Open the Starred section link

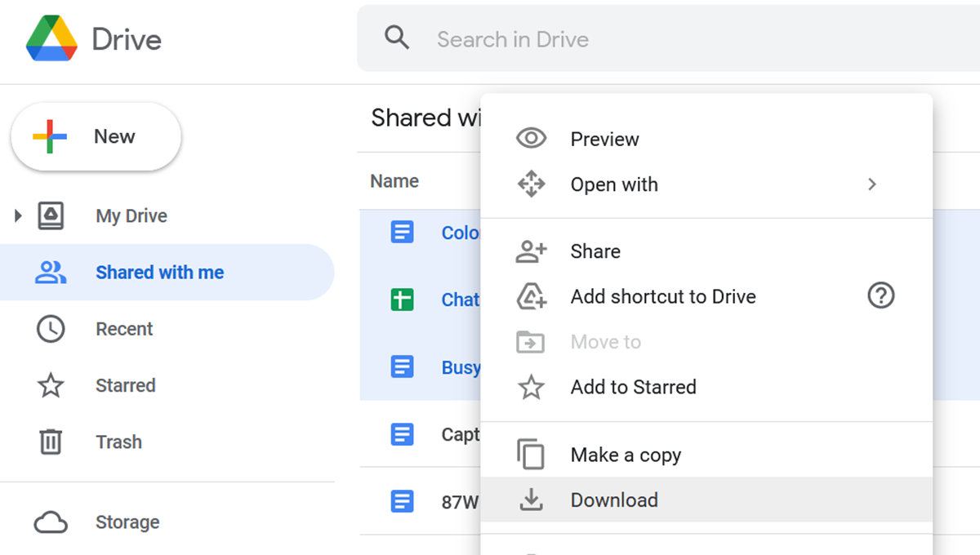coord(125,384)
